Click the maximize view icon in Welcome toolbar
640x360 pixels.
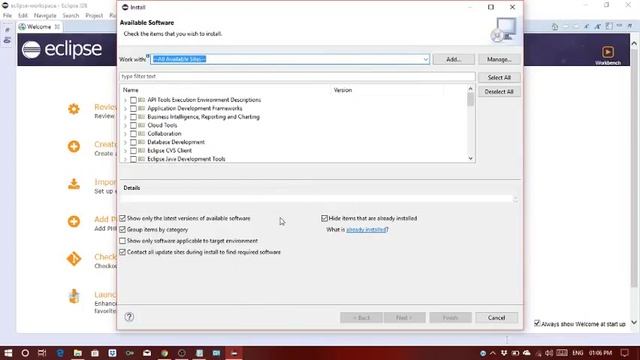630,27
